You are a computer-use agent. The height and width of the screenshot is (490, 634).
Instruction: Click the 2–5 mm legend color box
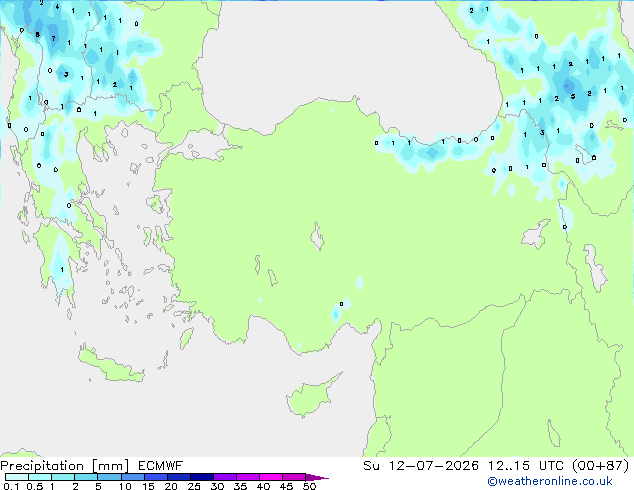(86, 477)
